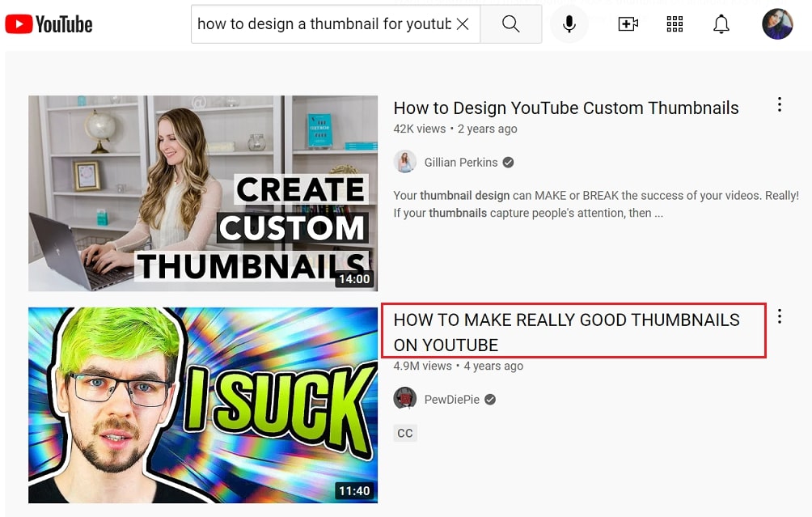Open the options menu for Gillian Perkins video
The width and height of the screenshot is (812, 517).
tap(780, 104)
